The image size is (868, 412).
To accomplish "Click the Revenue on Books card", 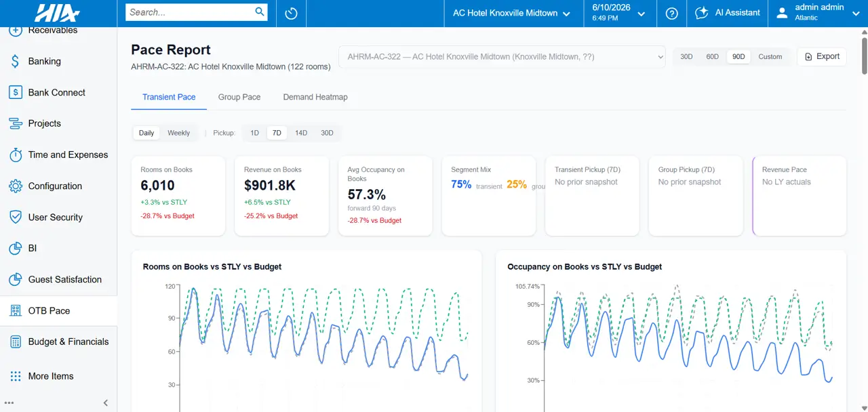I will coord(281,197).
